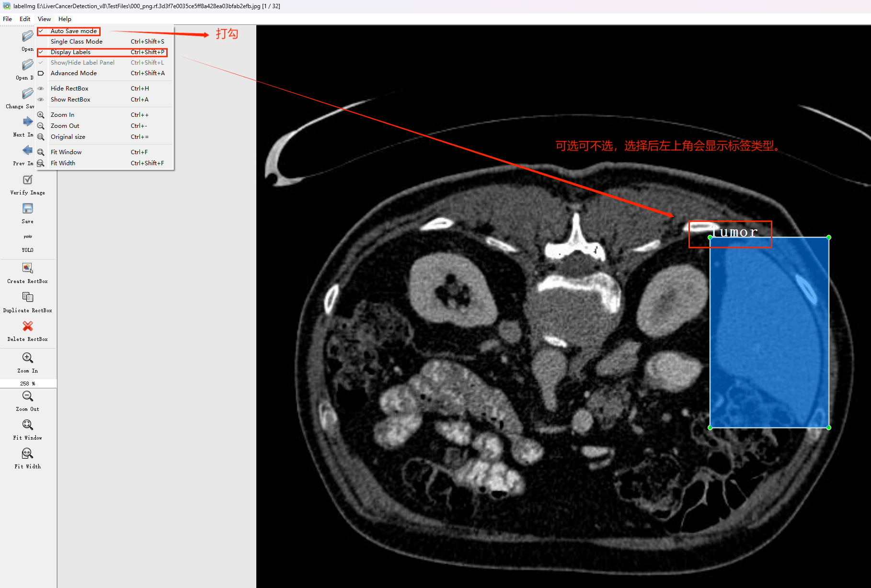
Task: Open the Help menu
Action: 65,19
